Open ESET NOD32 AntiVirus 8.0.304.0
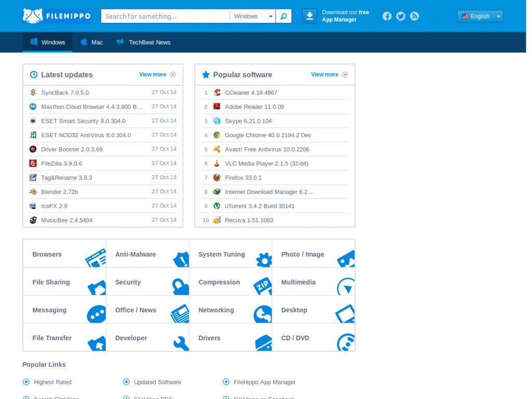 [x=86, y=135]
